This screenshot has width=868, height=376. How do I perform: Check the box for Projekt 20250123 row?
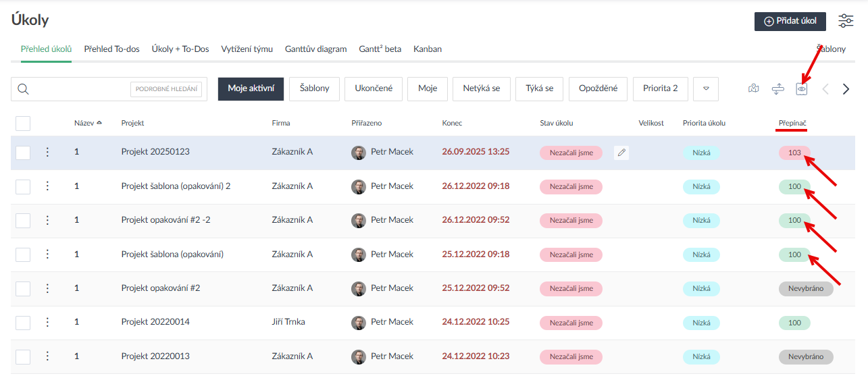(23, 153)
